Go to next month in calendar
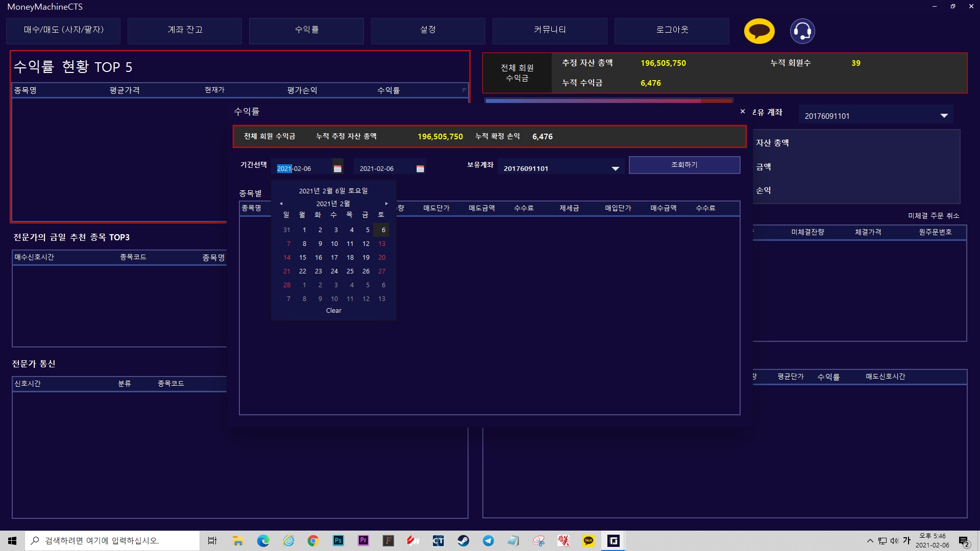Screen dimensions: 980x551 [386, 204]
